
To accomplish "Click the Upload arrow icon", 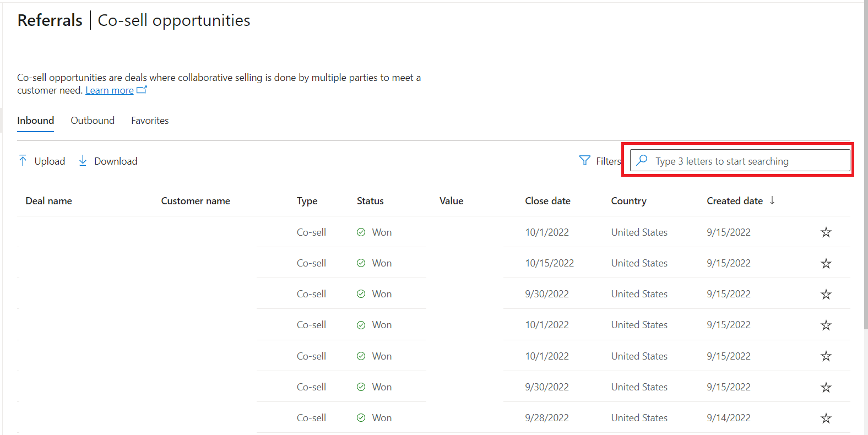I will click(x=23, y=160).
